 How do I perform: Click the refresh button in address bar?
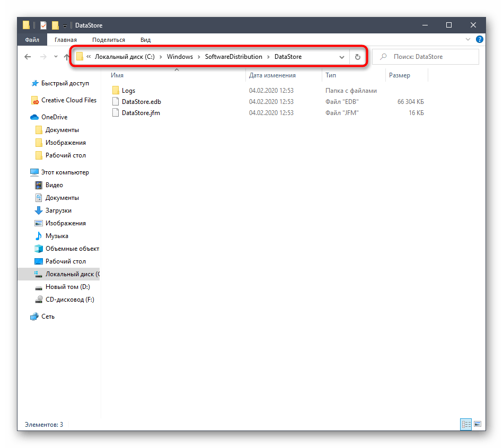(358, 57)
